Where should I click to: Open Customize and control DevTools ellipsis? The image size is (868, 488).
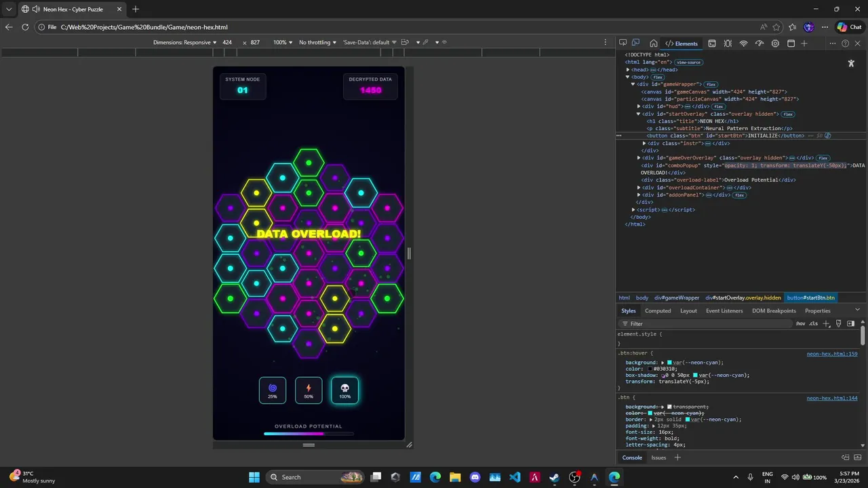[x=833, y=43]
